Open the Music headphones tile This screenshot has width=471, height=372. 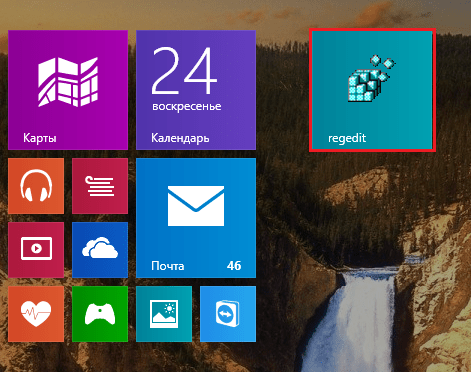[36, 186]
